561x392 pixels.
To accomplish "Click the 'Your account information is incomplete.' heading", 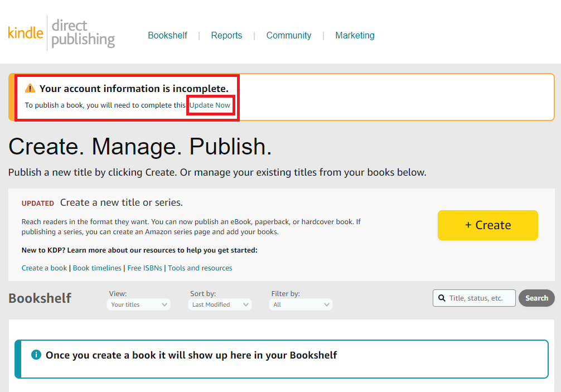I will pyautogui.click(x=134, y=89).
